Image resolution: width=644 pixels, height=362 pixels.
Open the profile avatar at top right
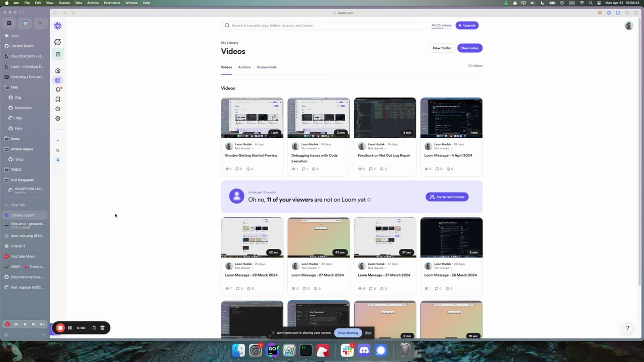tap(629, 26)
